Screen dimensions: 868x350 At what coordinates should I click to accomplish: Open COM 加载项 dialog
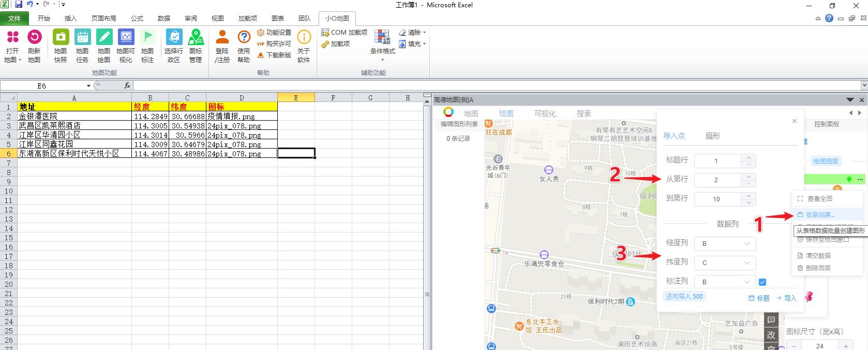click(x=345, y=33)
